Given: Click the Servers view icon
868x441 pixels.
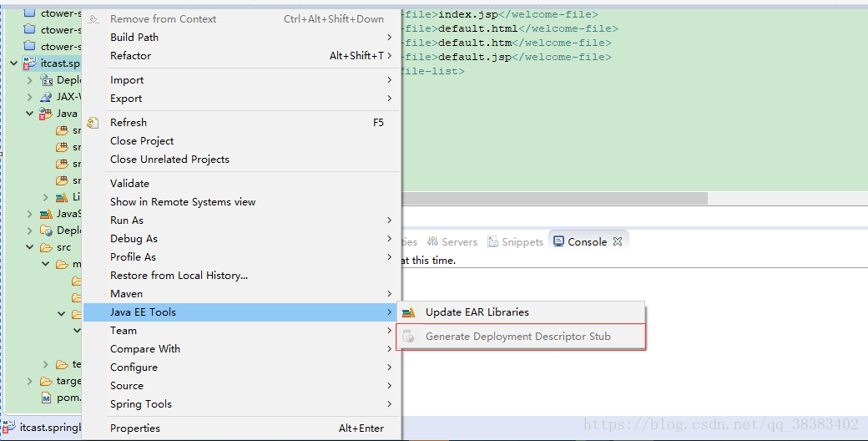Looking at the screenshot, I should [433, 241].
